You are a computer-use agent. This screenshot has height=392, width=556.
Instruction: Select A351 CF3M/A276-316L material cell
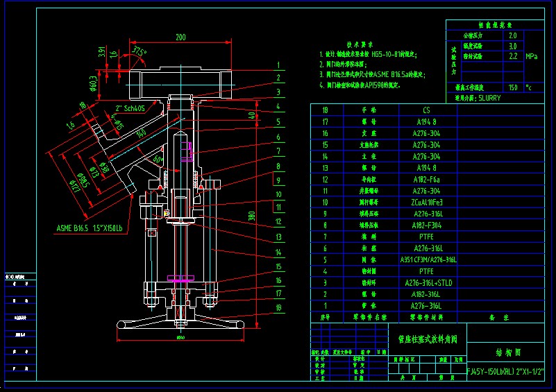tap(428, 259)
